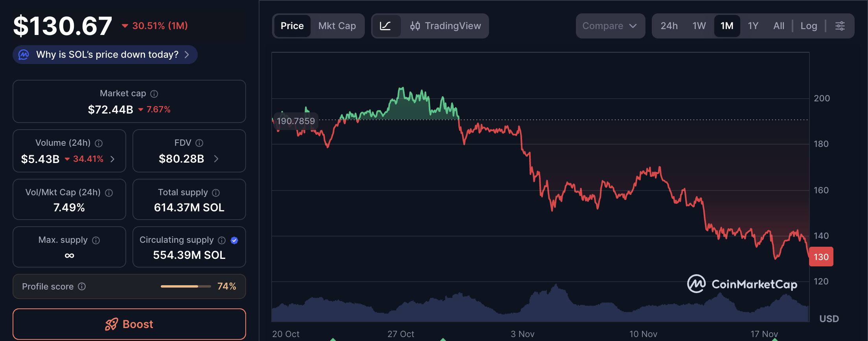The image size is (868, 341).
Task: Click the Max. supply info icon
Action: coord(96,240)
